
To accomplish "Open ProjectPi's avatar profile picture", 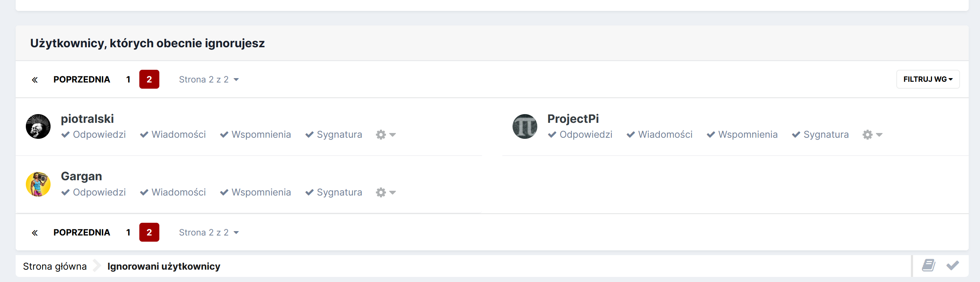I will (x=525, y=126).
